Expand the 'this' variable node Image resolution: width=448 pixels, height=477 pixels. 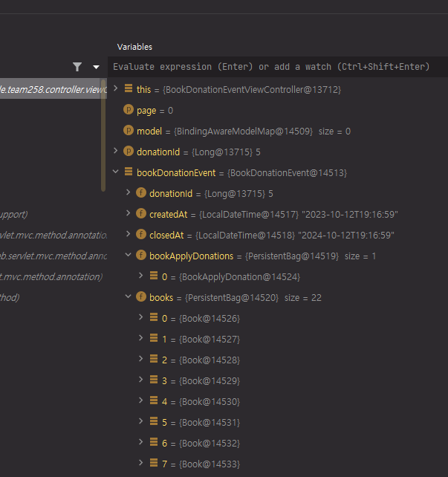pyautogui.click(x=116, y=88)
